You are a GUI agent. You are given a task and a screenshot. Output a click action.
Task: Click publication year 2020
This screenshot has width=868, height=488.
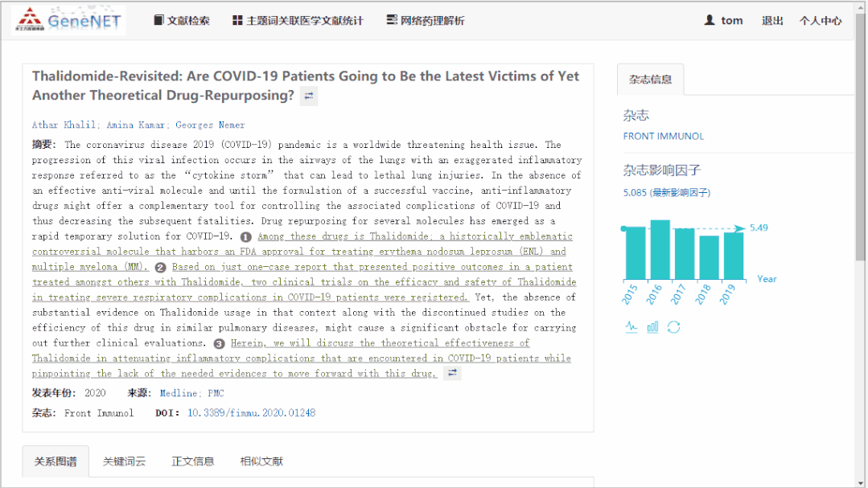95,393
